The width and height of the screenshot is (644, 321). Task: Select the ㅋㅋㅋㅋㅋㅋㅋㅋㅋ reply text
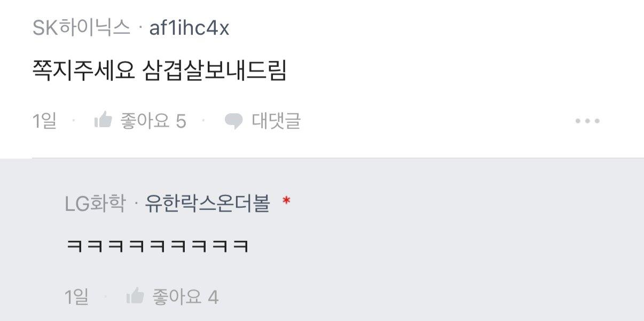158,247
